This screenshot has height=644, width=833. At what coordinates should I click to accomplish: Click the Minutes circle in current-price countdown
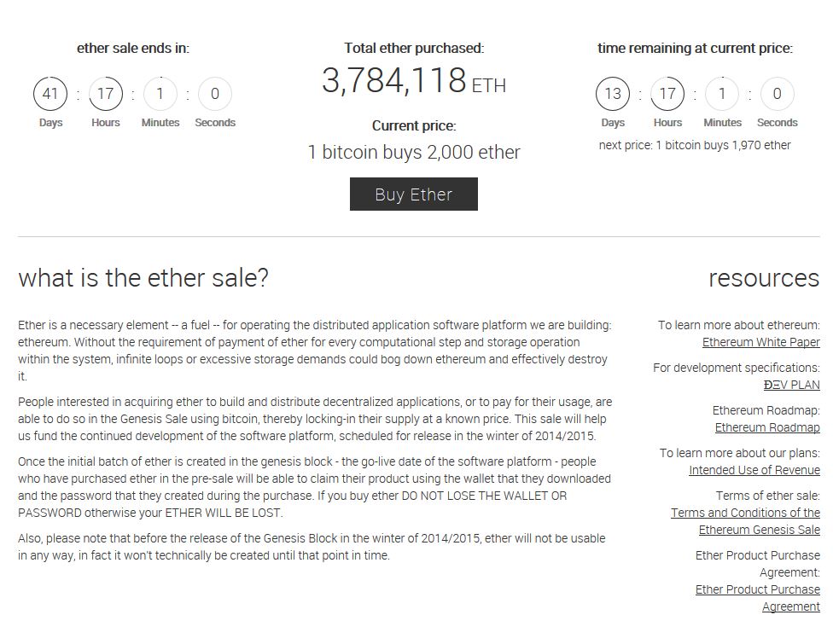tap(722, 94)
